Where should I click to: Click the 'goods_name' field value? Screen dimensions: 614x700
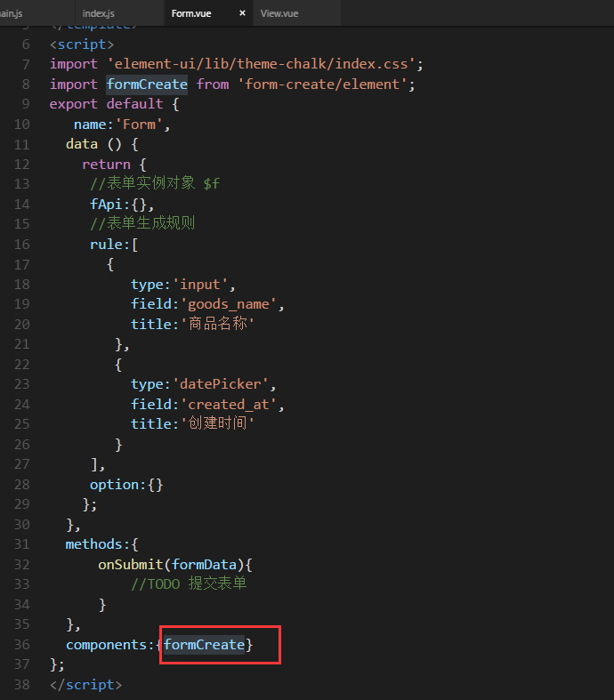(x=228, y=304)
